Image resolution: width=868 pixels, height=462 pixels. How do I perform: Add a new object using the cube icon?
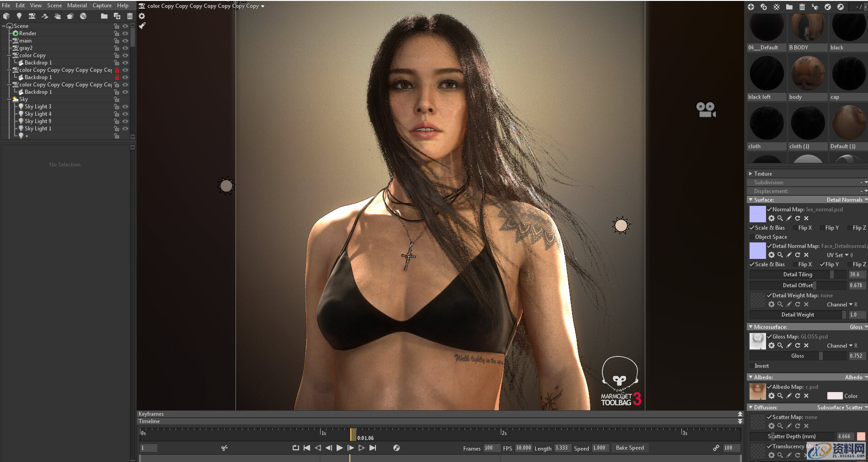click(x=6, y=16)
